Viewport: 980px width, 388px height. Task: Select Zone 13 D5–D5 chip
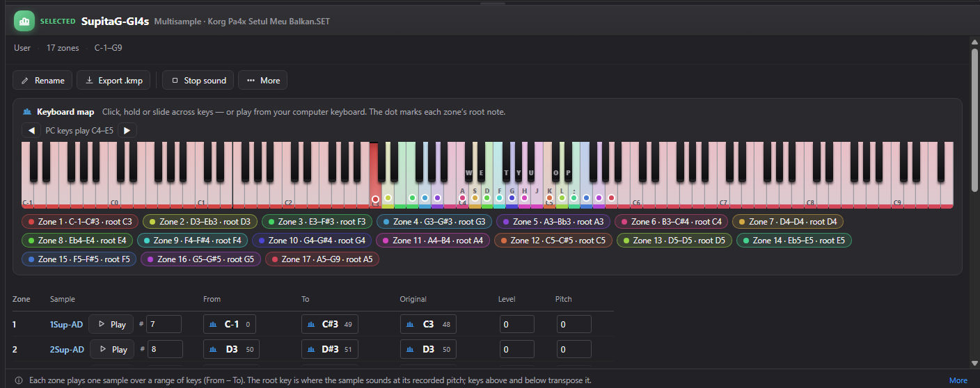[674, 241]
